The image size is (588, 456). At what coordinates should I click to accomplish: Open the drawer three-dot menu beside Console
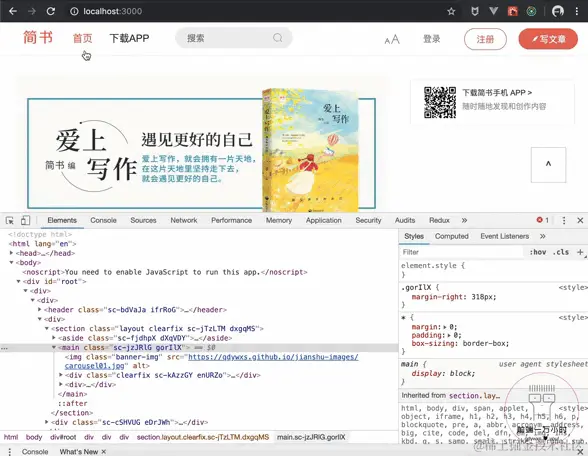click(10, 452)
